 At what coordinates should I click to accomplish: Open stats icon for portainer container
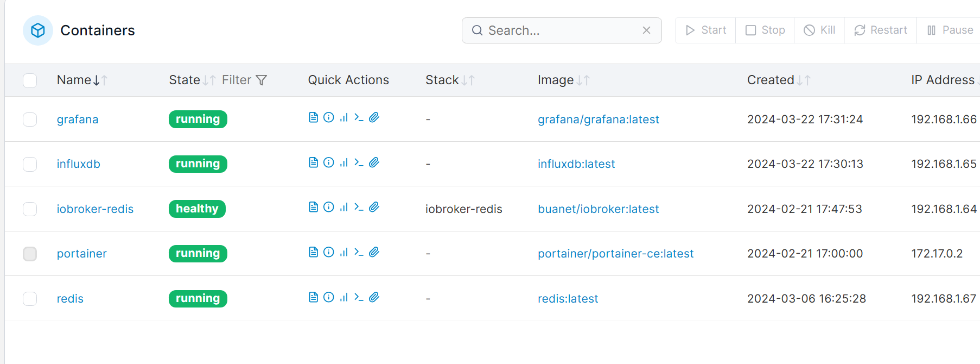point(343,252)
